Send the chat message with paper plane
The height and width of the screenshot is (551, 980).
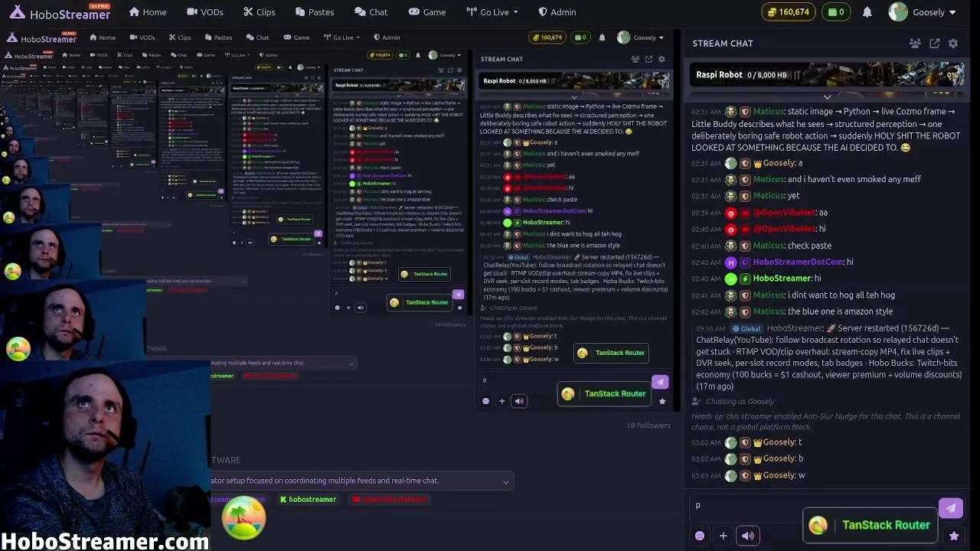[951, 507]
